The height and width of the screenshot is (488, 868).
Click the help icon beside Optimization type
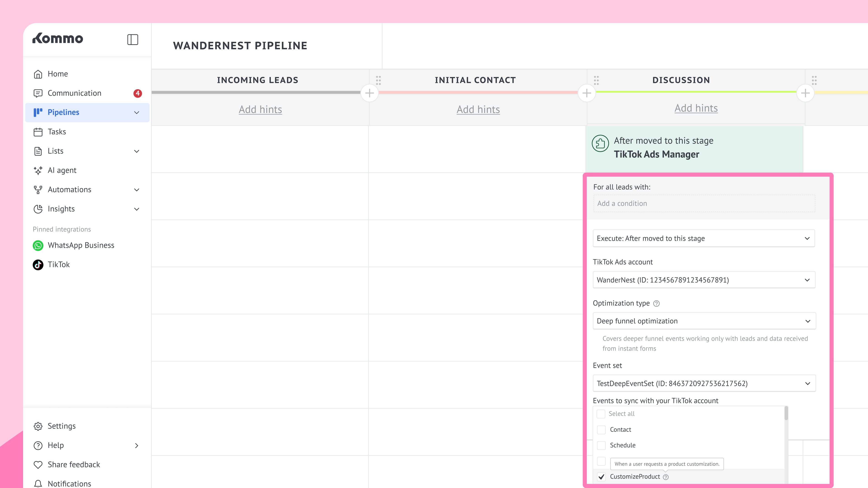tap(656, 303)
